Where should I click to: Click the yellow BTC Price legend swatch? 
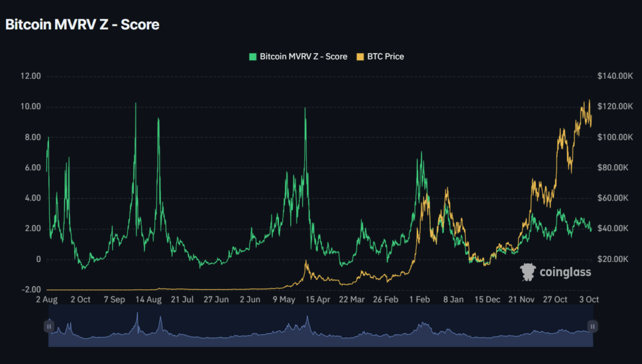(x=360, y=56)
